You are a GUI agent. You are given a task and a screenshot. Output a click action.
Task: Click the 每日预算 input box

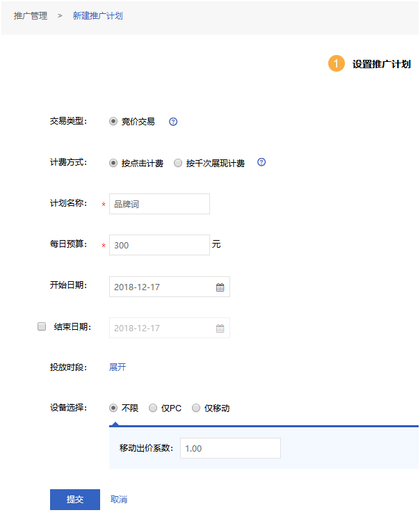coord(159,245)
